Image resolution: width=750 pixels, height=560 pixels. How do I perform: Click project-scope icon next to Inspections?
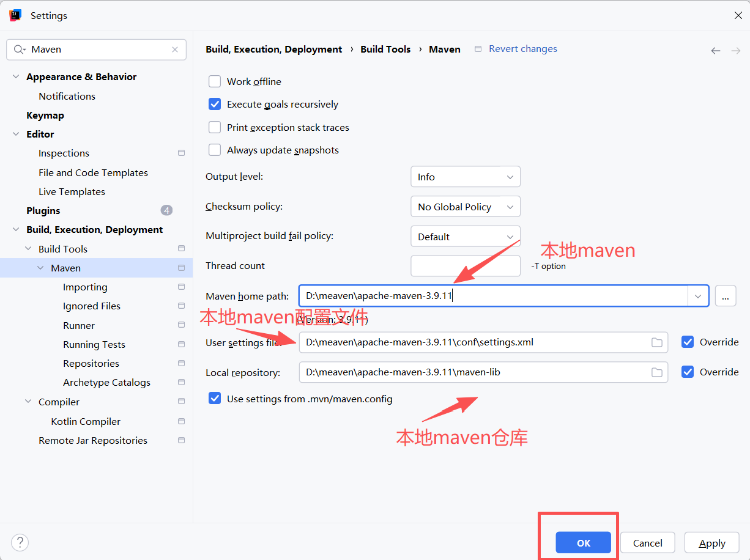181,153
